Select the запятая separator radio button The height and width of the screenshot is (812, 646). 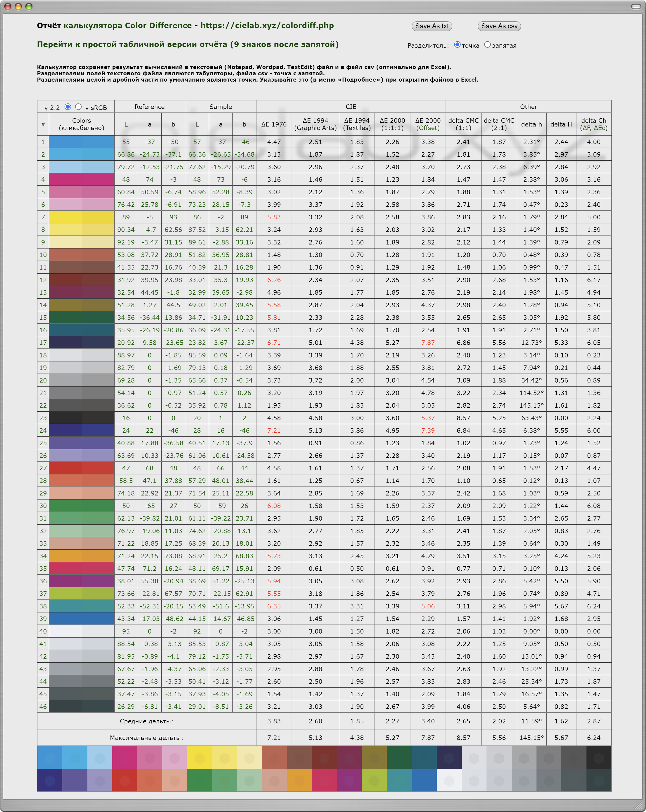(487, 44)
